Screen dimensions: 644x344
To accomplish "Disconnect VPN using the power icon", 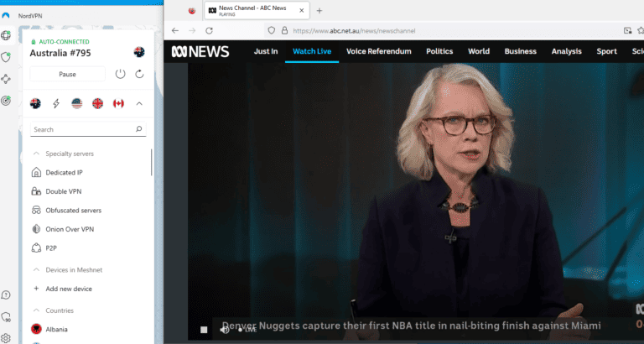I will [120, 74].
